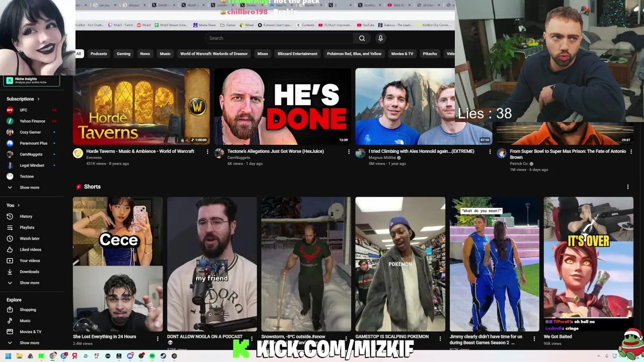This screenshot has width=644, height=362.
Task: Click into the YouTube Search field
Action: (x=280, y=38)
